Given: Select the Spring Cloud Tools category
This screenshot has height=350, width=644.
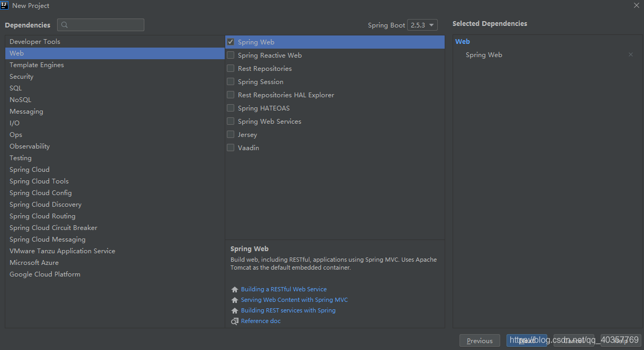Looking at the screenshot, I should (x=115, y=181).
